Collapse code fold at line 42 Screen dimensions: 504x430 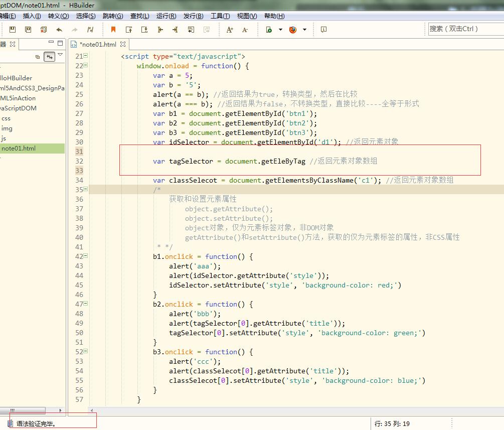85,256
